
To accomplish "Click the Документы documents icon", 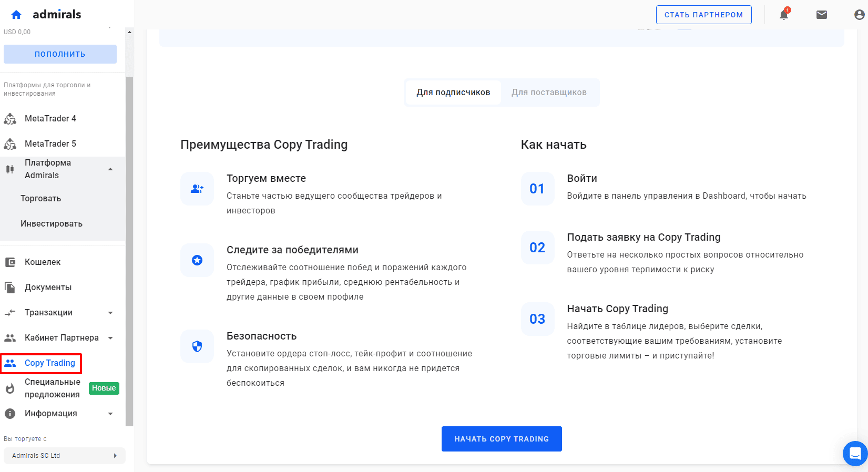I will (10, 288).
